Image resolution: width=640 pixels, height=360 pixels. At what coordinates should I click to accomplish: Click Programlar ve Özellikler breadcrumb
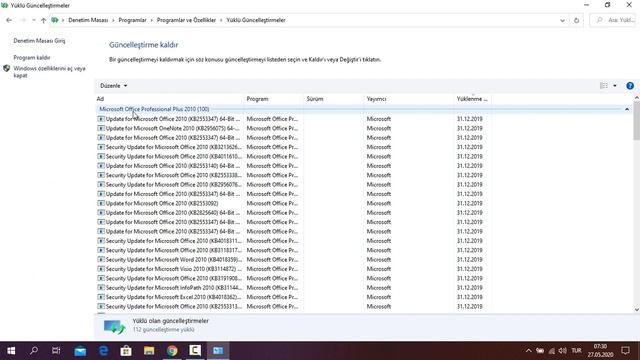pyautogui.click(x=186, y=20)
